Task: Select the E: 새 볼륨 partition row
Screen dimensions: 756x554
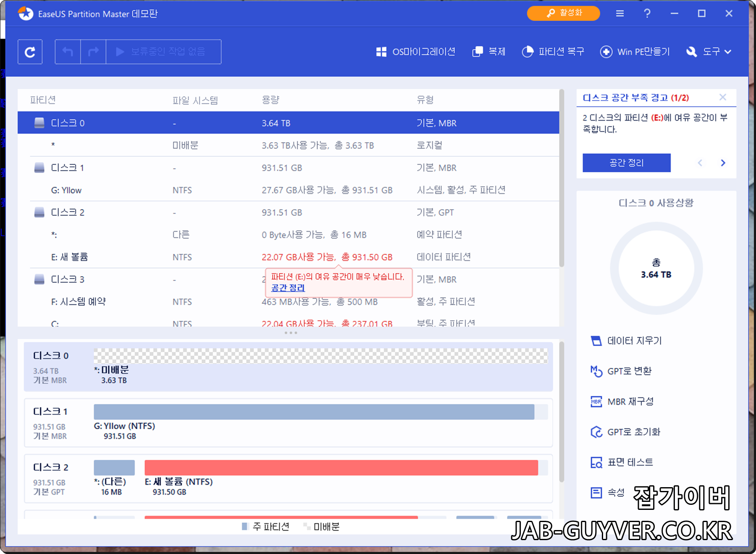Action: coord(288,257)
